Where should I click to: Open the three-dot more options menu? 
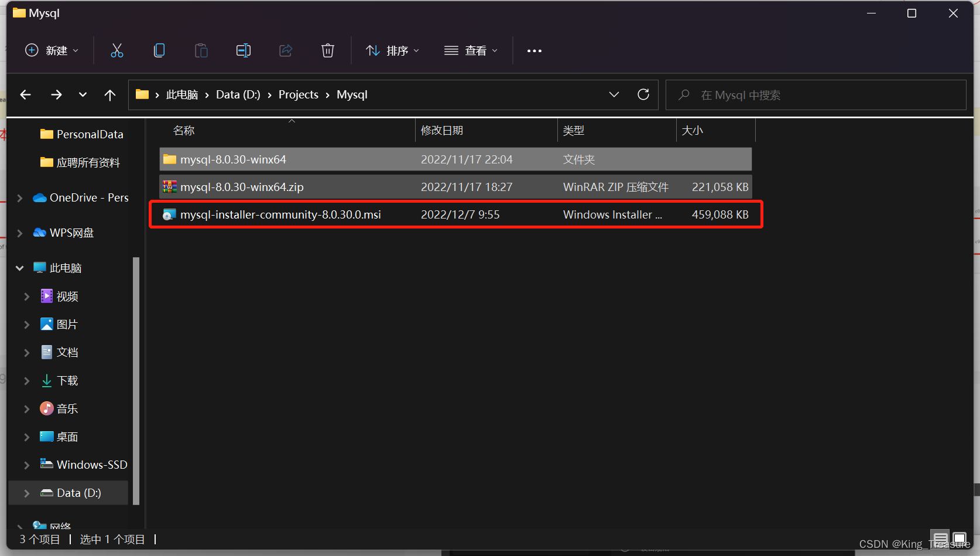click(534, 51)
